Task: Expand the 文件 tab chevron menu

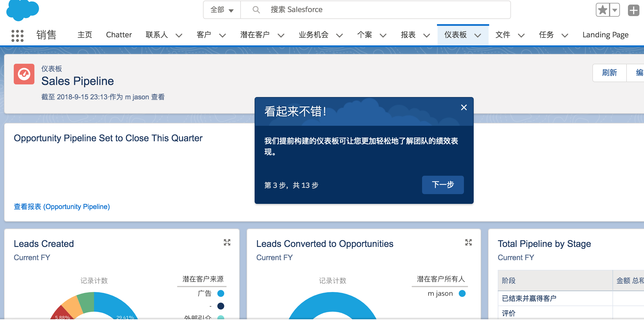Action: [x=521, y=35]
